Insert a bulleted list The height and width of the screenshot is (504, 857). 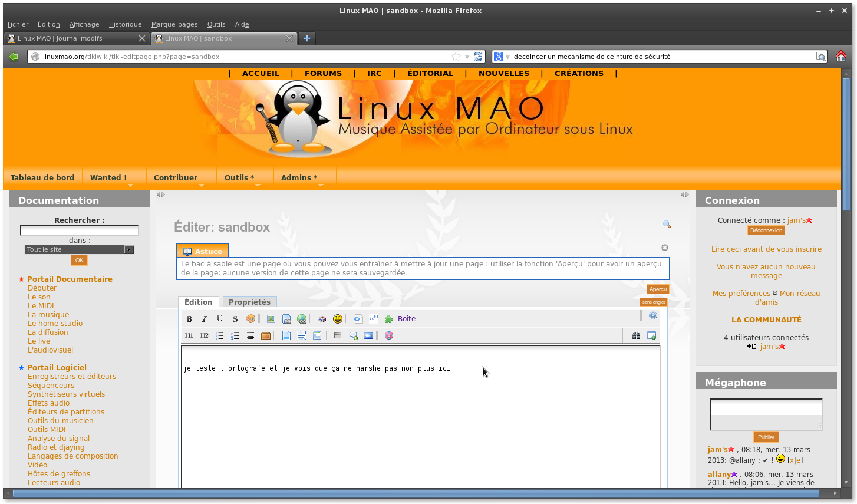coord(220,335)
